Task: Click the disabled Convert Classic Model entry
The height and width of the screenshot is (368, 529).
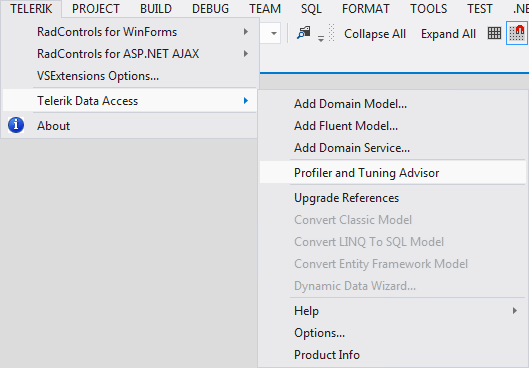Action: pyautogui.click(x=393, y=220)
